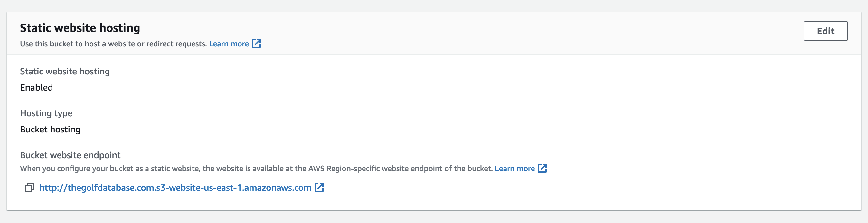Click the Bucket website endpoint label
This screenshot has width=868, height=223.
[70, 155]
